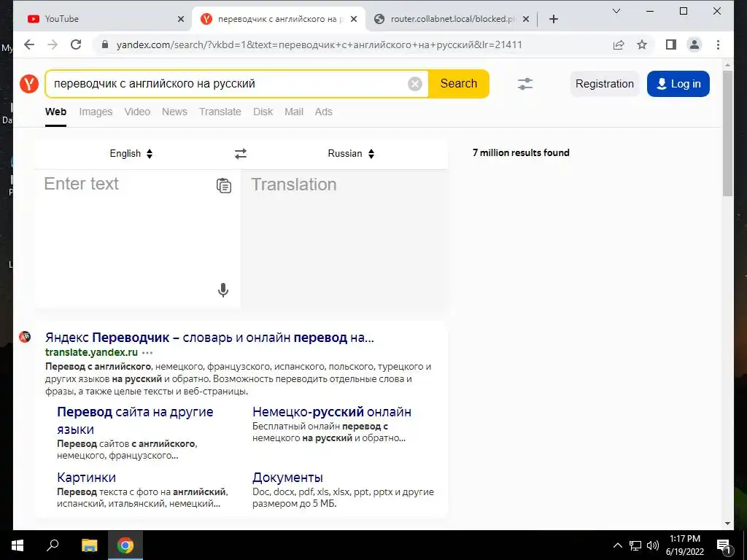Select the Mail tab

tap(294, 112)
